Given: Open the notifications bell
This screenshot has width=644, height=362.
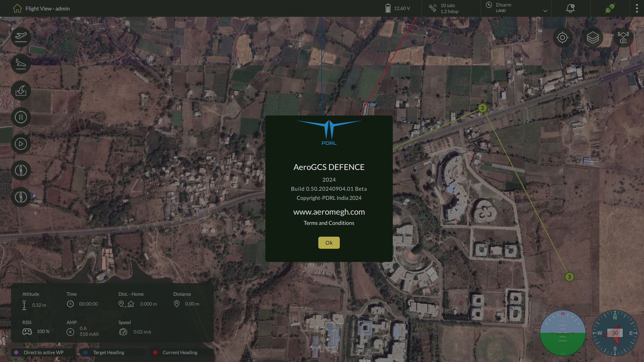Looking at the screenshot, I should click(570, 8).
